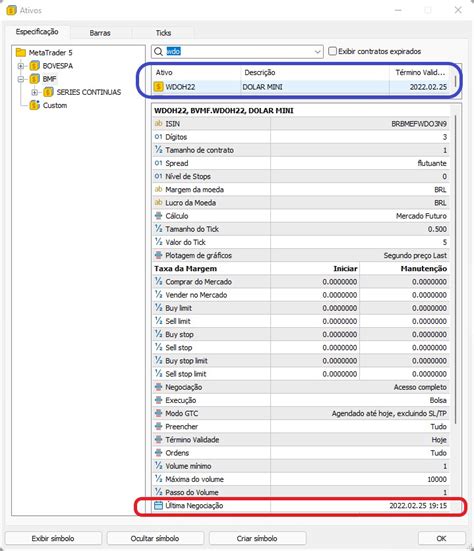The width and height of the screenshot is (474, 551).
Task: Click the calendar icon beside Última Negociação
Action: pos(158,505)
